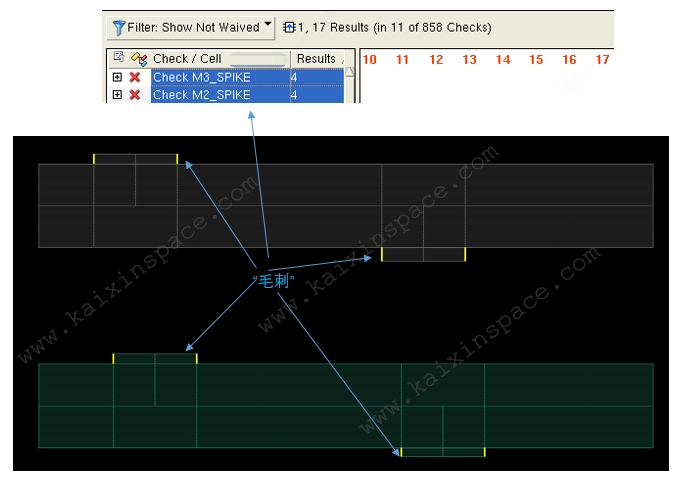Image resolution: width=681 pixels, height=478 pixels.
Task: Select result number 17
Action: (x=602, y=60)
